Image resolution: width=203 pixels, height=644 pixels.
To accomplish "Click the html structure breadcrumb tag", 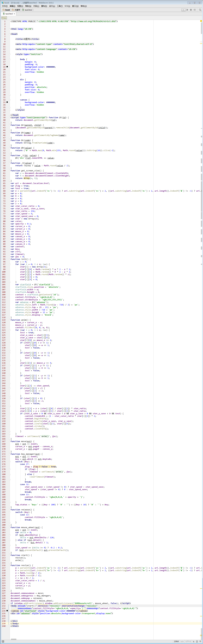I will point(4,18).
